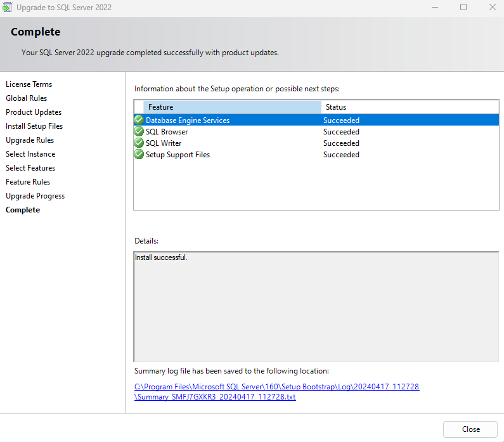
Task: Click green check icon beside Setup Support Files
Action: tap(139, 154)
